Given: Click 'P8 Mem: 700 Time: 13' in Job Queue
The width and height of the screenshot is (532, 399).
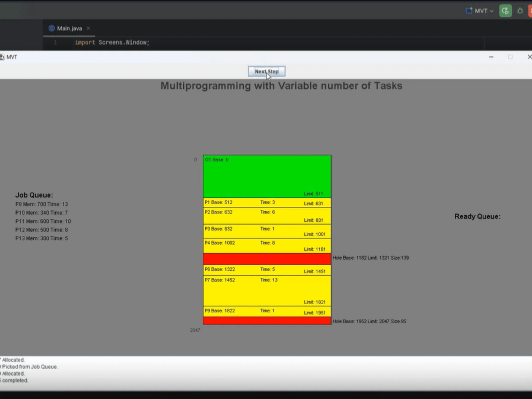Looking at the screenshot, I should coord(41,204).
